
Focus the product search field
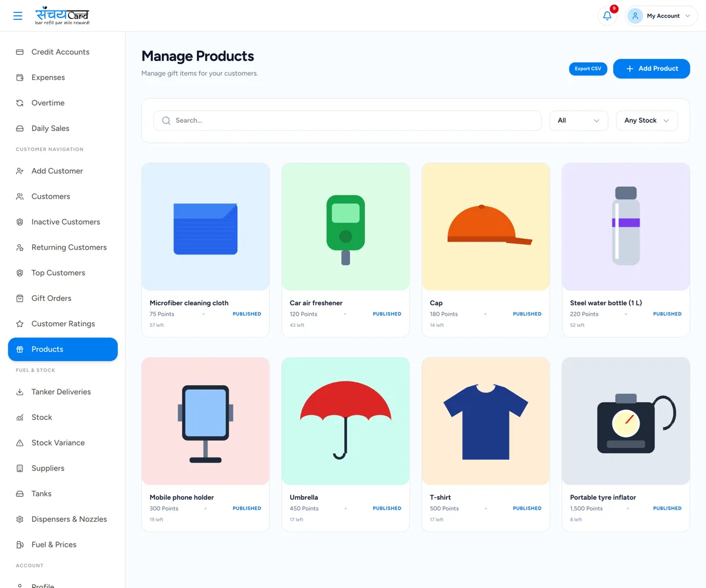click(x=347, y=121)
